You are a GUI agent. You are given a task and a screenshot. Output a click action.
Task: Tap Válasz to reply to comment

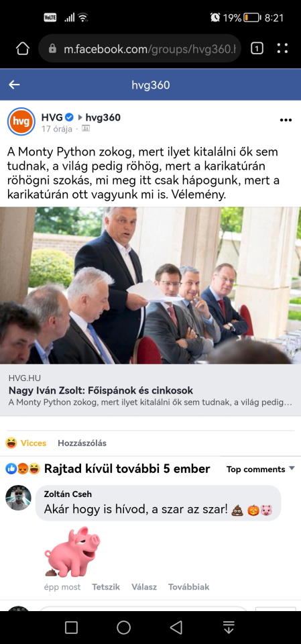pyautogui.click(x=144, y=587)
